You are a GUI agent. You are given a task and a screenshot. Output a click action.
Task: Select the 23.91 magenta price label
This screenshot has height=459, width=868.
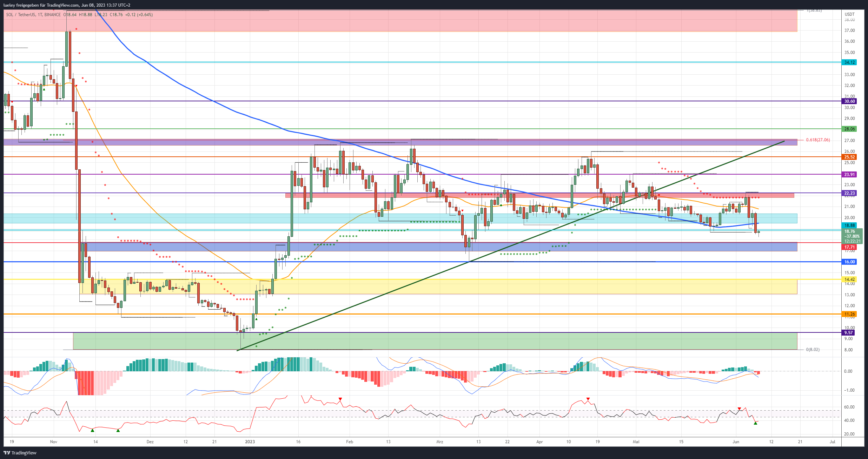(849, 175)
